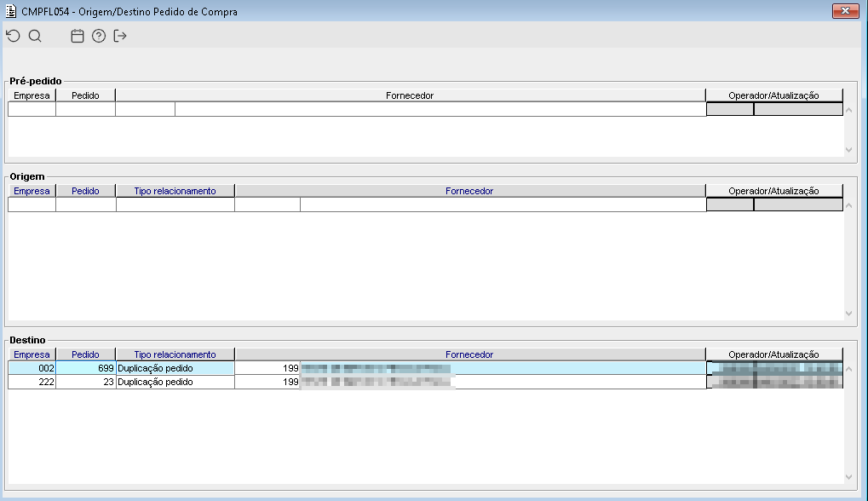Select Destino cell Empresa 222
868x501 pixels.
pyautogui.click(x=32, y=382)
